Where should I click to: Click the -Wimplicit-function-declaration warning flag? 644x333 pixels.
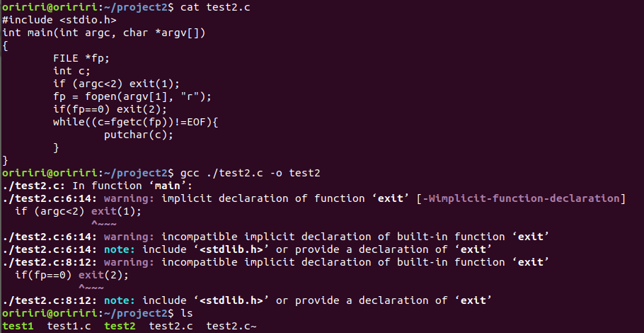tap(523, 198)
